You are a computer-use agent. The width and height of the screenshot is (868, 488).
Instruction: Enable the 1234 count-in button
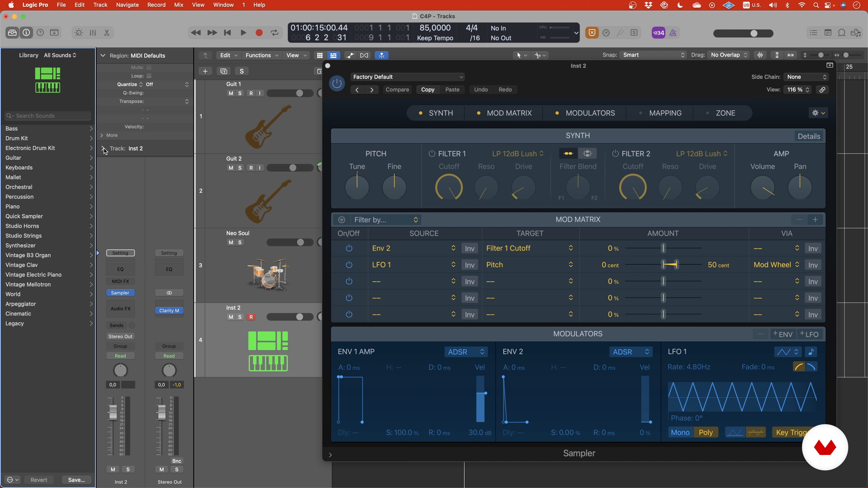(x=658, y=33)
